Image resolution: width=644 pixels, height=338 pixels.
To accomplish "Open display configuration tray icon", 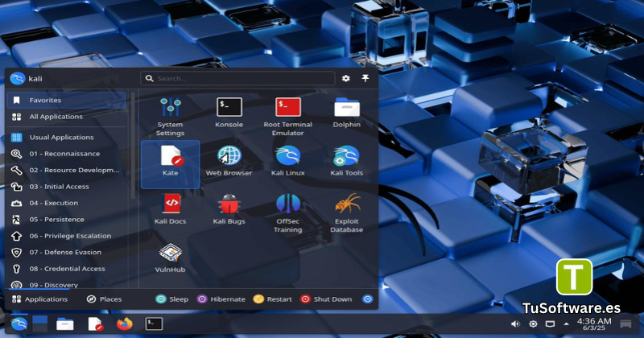I will coord(550,324).
